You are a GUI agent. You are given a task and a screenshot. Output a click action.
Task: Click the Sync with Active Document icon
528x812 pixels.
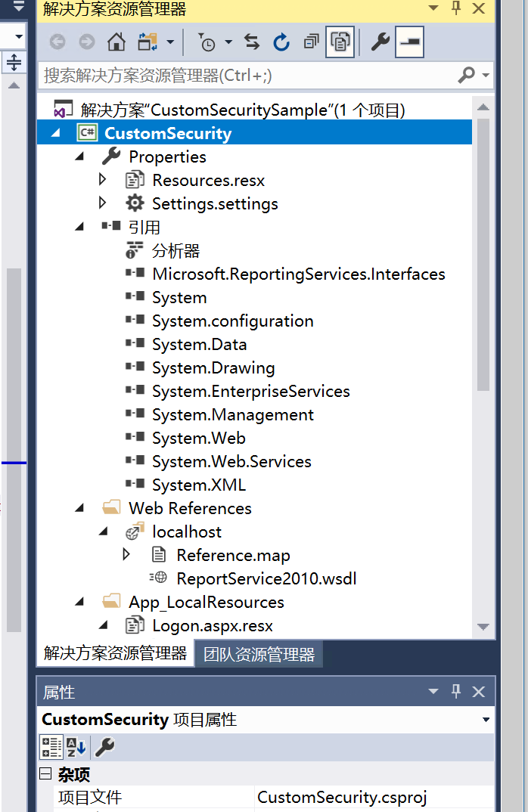252,42
